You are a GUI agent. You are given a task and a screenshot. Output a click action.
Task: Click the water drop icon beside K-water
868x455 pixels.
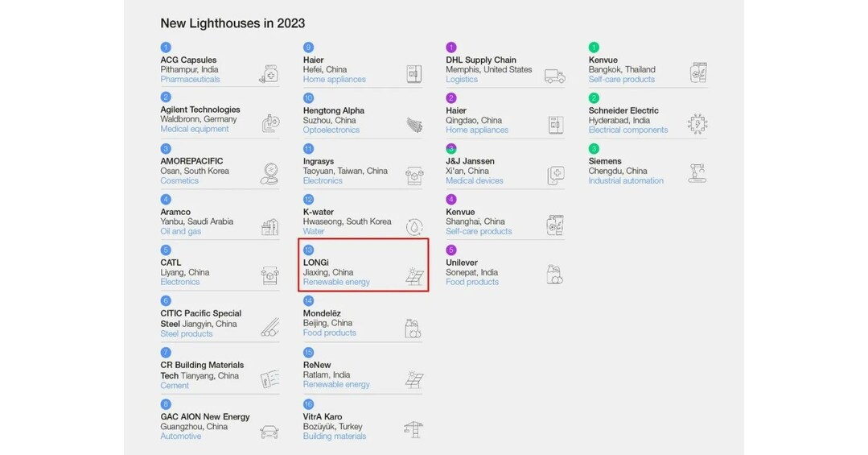(414, 227)
